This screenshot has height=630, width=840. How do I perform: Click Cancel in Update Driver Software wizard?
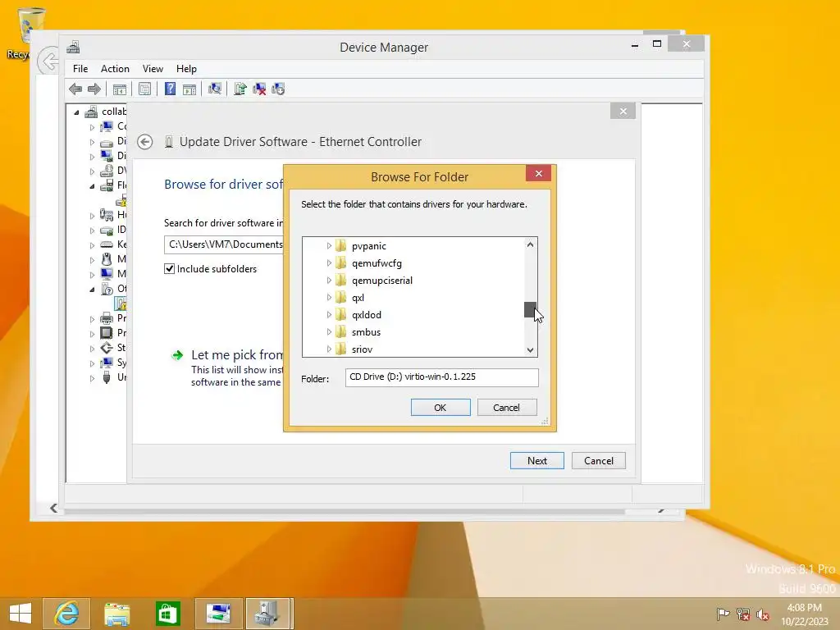pos(598,461)
